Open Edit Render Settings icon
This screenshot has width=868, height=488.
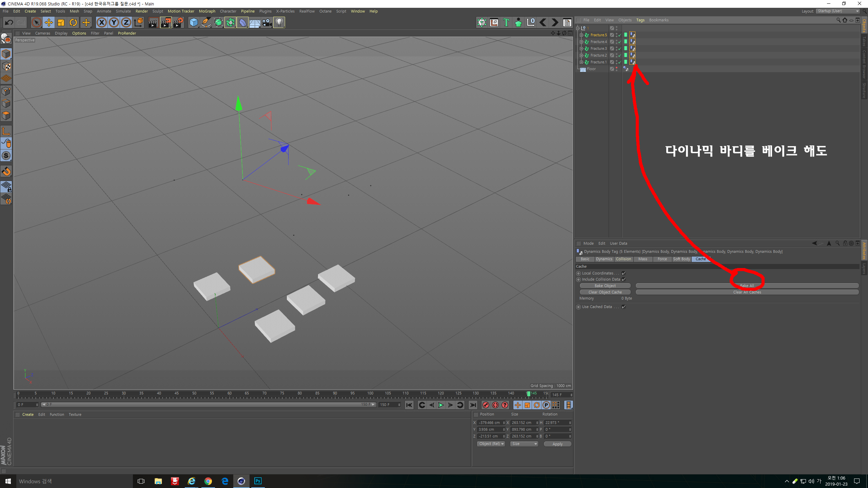pos(178,23)
